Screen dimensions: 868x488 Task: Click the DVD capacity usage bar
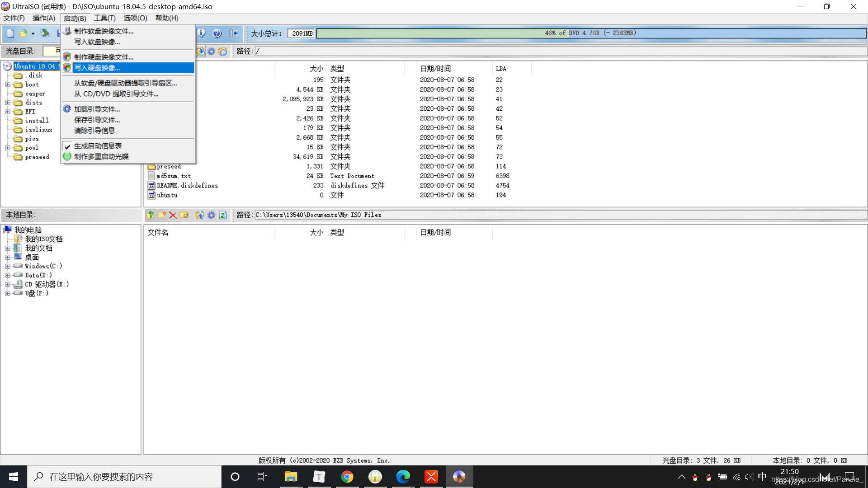pyautogui.click(x=591, y=33)
